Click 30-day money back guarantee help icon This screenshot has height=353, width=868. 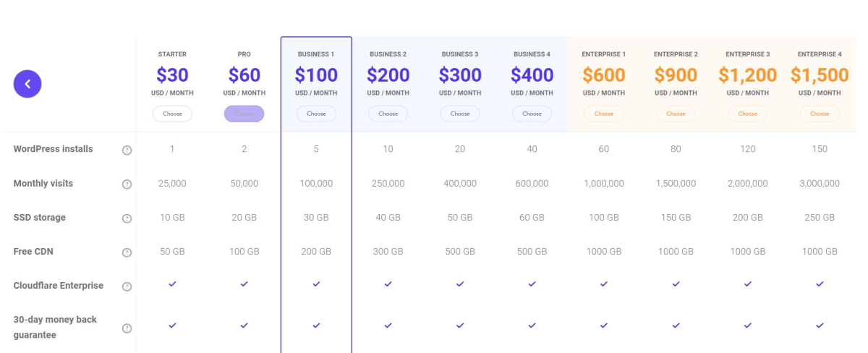127,328
